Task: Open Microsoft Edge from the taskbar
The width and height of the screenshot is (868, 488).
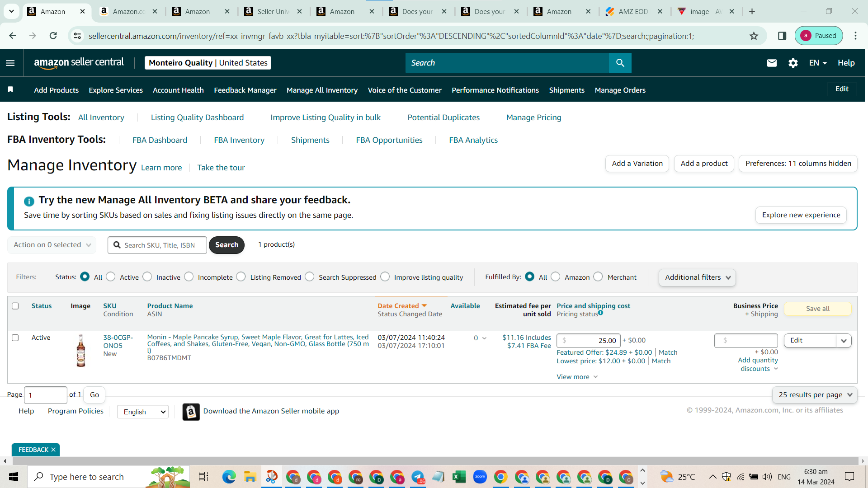Action: tap(229, 477)
